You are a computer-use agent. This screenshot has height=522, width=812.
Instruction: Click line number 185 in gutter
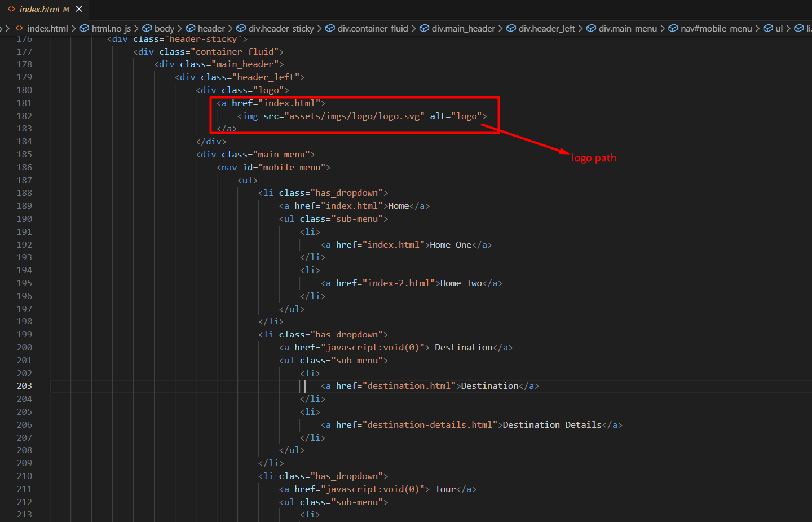point(24,155)
